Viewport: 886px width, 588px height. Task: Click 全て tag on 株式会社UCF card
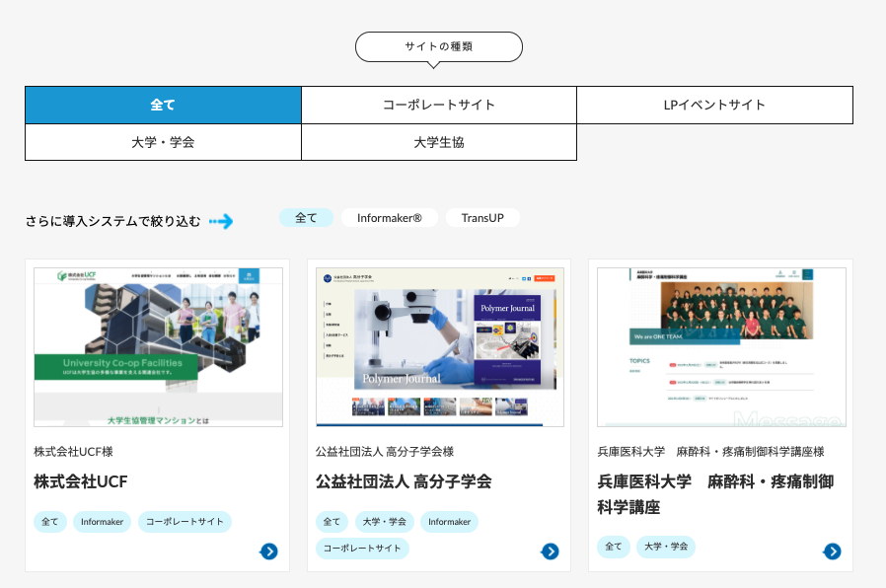point(50,522)
